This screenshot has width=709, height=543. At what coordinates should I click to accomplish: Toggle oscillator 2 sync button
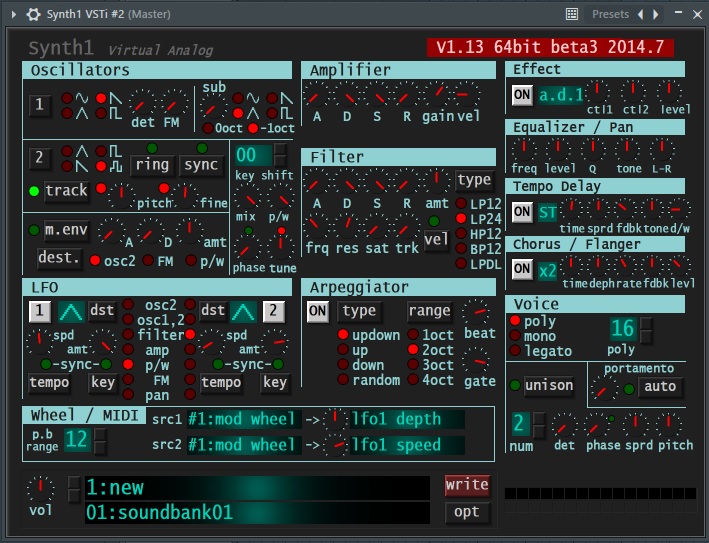tap(201, 165)
